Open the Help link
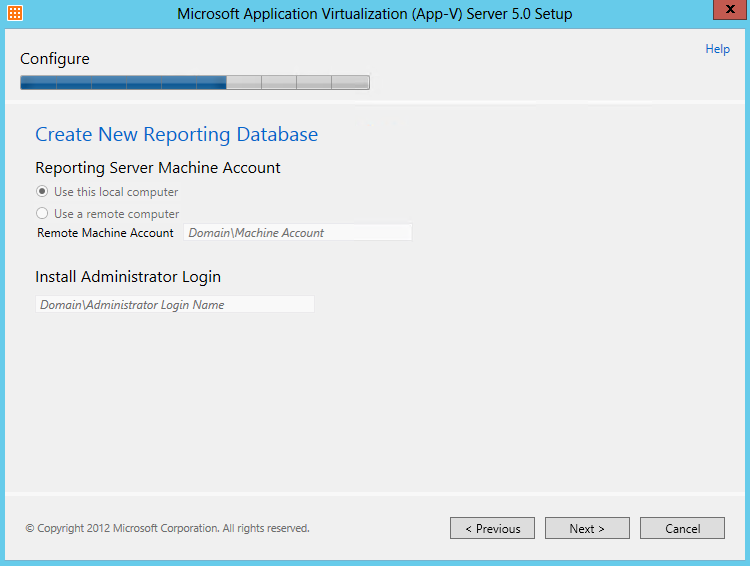Screen dimensions: 750x566 pyautogui.click(x=717, y=49)
